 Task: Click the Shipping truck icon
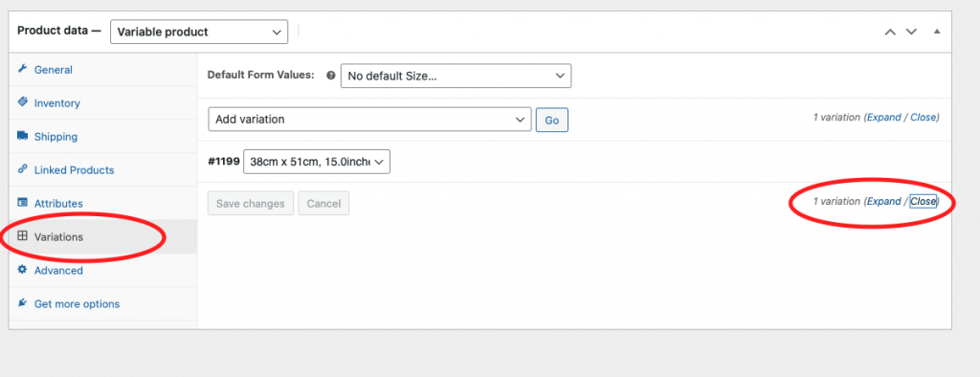(x=23, y=136)
